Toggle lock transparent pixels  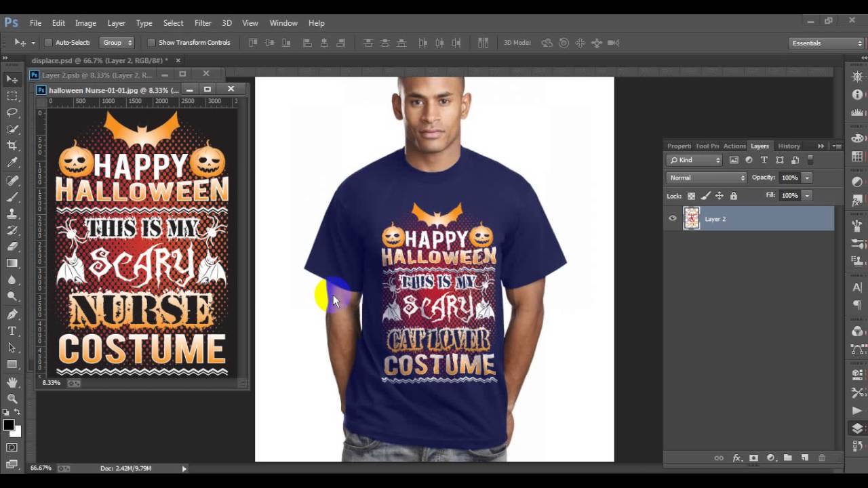[691, 196]
